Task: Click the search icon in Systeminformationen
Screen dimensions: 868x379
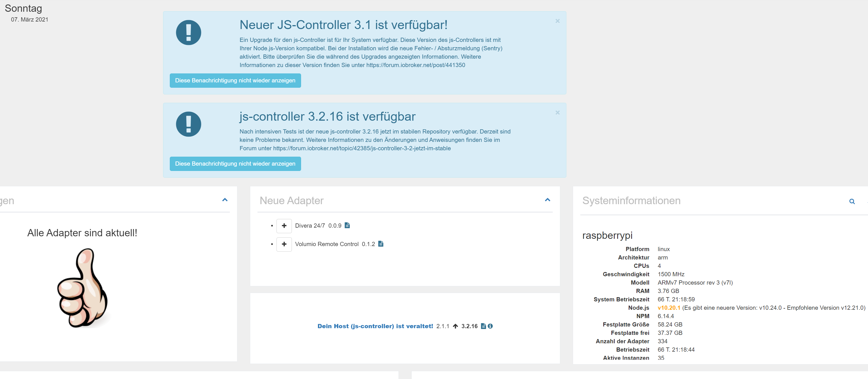Action: 852,201
